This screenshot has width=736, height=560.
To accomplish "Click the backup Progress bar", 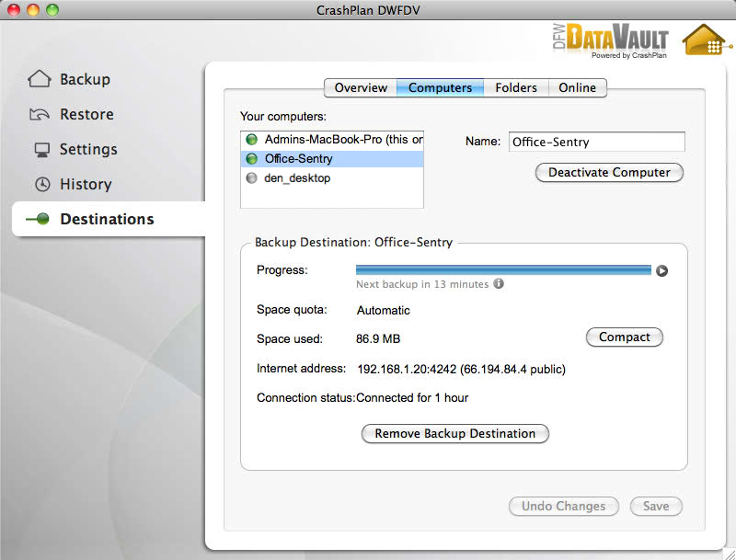I will pos(503,269).
